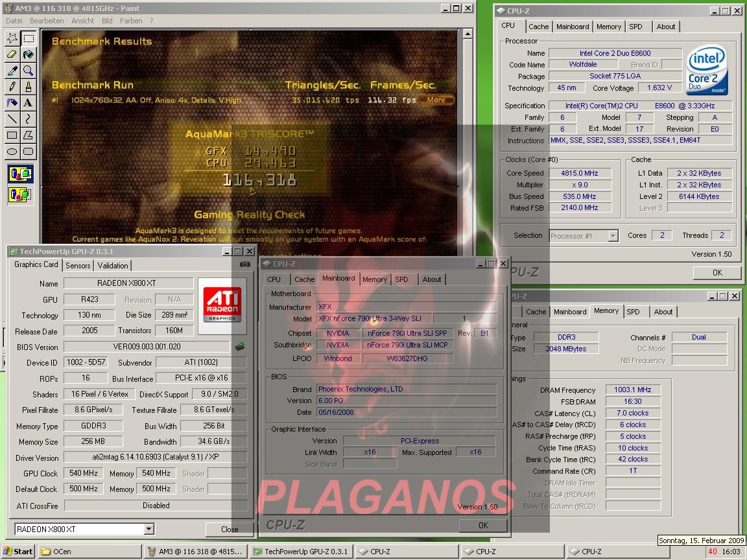The width and height of the screenshot is (747, 560).
Task: Select the Pick Color eyedropper tool
Action: click(12, 71)
